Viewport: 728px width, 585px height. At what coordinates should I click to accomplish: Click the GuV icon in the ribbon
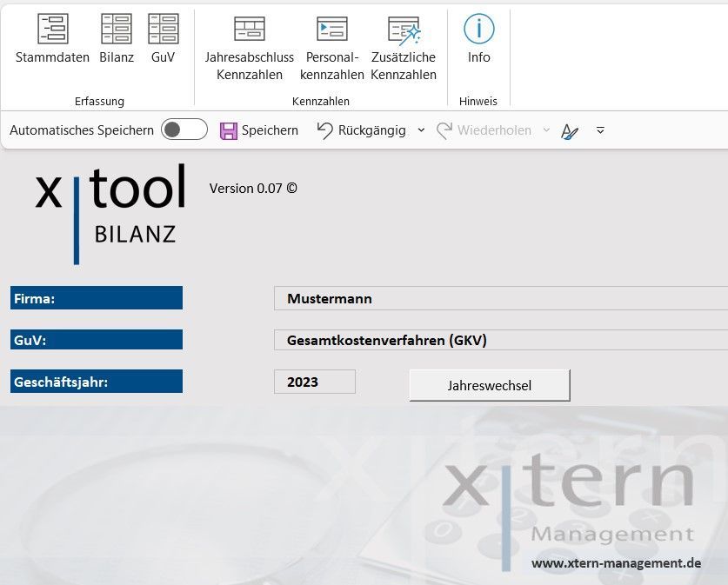(163, 39)
